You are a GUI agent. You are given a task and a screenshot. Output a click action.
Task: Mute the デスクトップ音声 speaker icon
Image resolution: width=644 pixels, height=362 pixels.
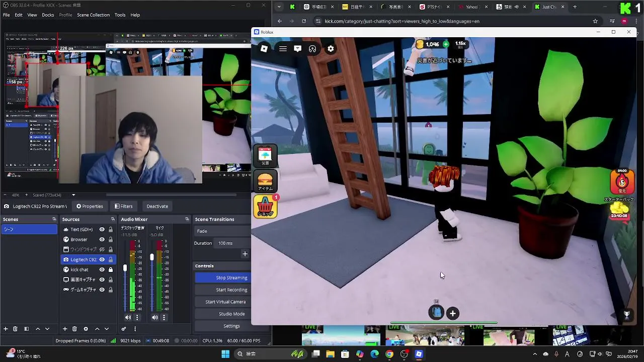[128, 317]
